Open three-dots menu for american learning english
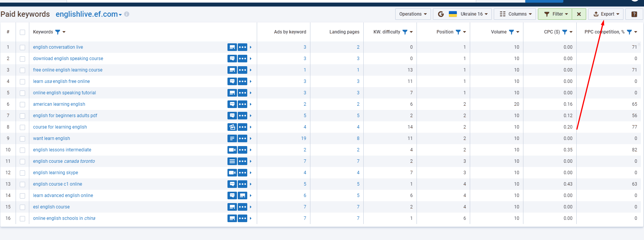Screen dimensions: 644x240 coord(243,104)
